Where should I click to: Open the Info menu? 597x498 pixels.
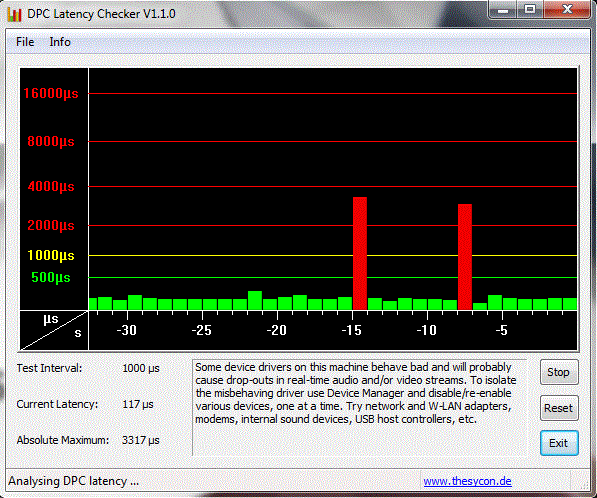coord(60,42)
